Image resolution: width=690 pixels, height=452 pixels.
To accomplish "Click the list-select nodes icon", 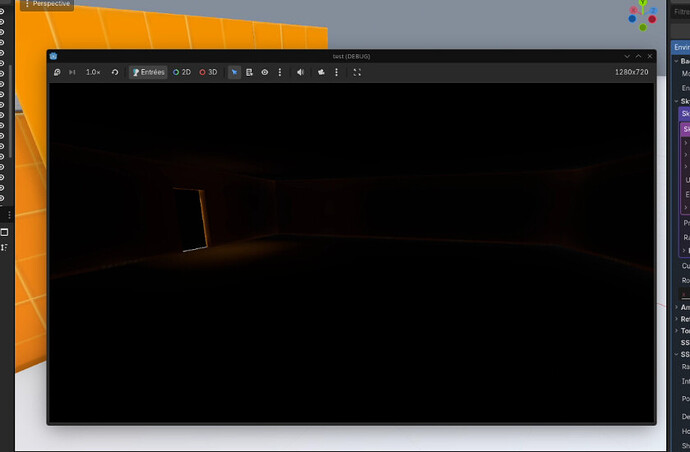I will tap(249, 72).
